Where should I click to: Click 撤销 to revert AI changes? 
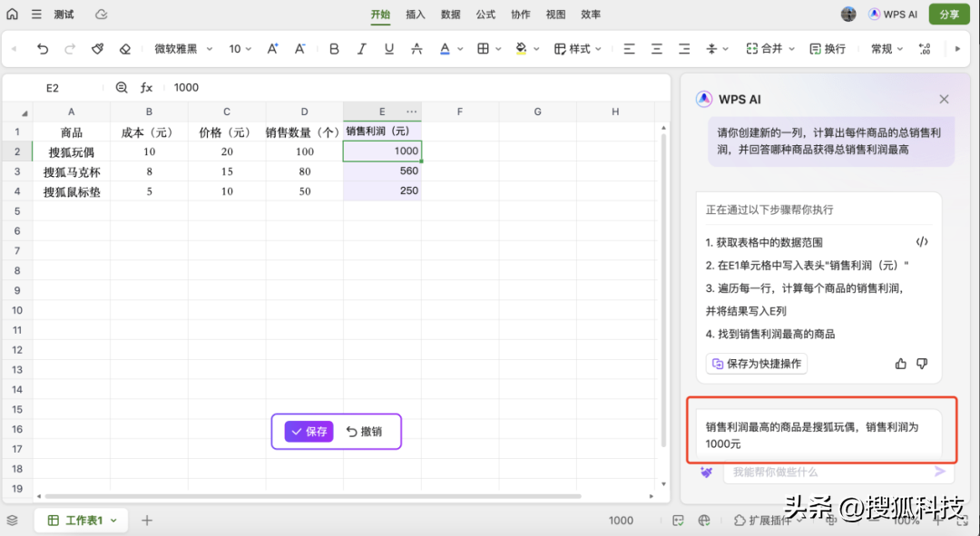pos(365,431)
